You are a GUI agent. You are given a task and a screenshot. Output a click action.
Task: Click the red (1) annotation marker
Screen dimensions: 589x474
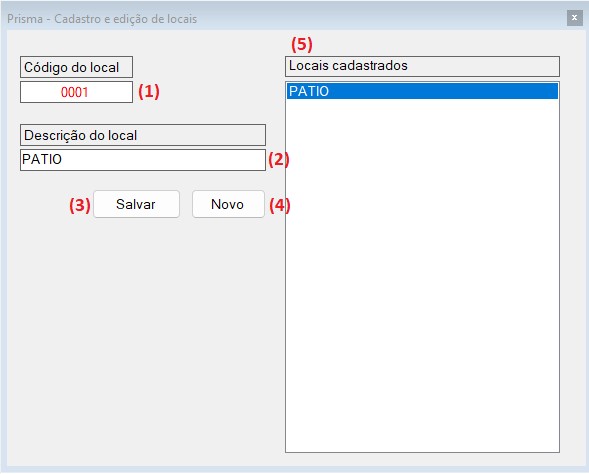pos(149,91)
